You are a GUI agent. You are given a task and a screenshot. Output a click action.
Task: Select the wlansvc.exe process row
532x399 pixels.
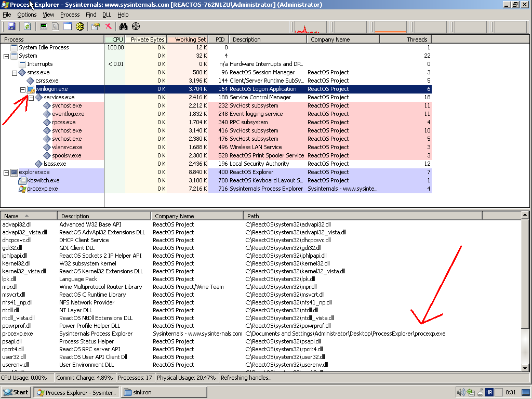click(216, 147)
